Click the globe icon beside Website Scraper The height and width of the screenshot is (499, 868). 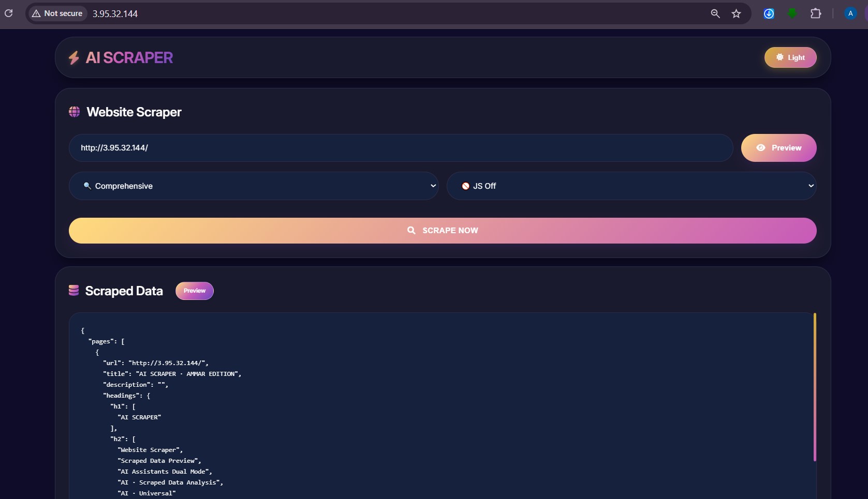point(75,112)
